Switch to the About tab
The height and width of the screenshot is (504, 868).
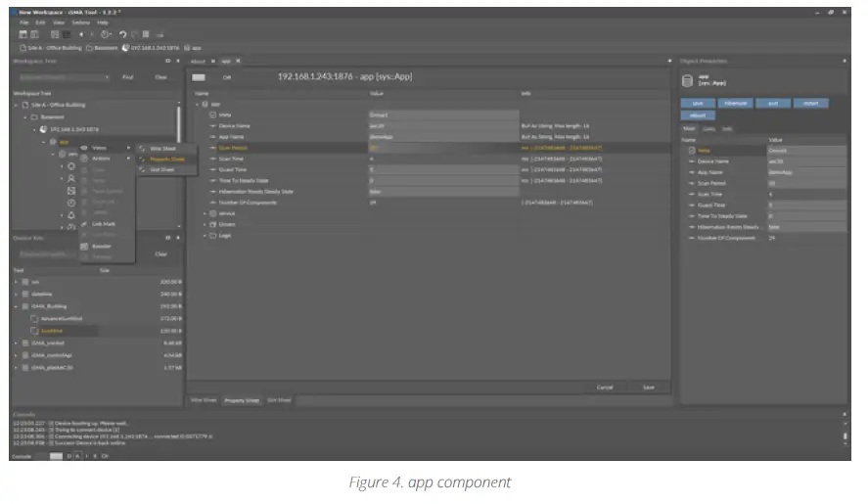[198, 61]
